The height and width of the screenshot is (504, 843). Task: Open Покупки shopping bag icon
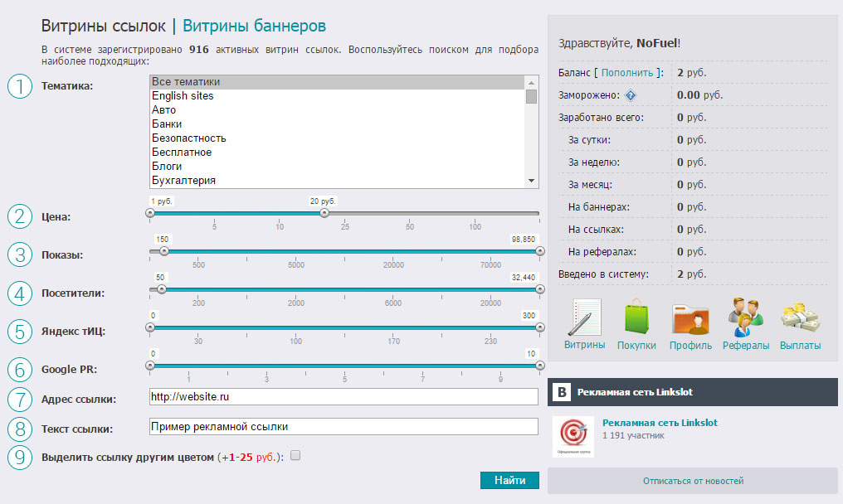(x=636, y=317)
